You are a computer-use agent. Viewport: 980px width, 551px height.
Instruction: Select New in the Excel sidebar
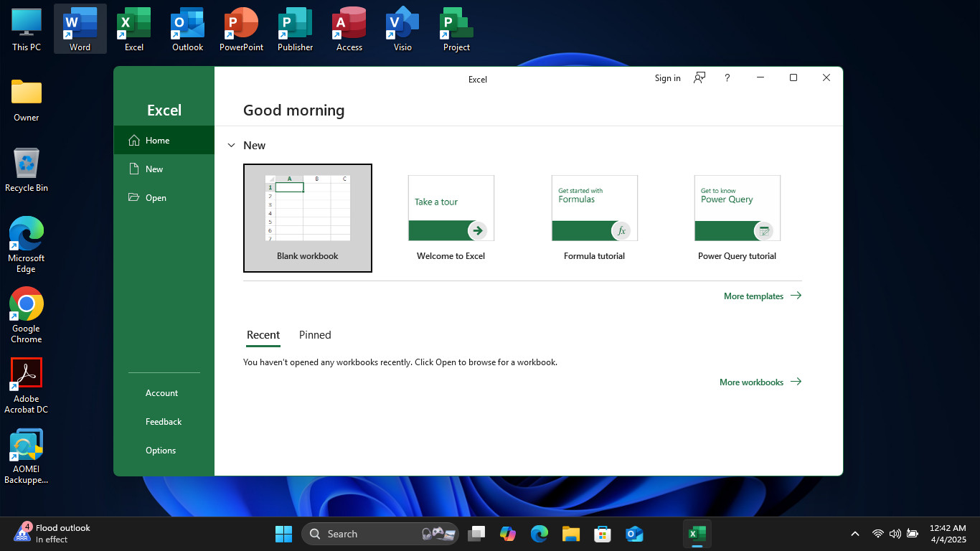164,169
